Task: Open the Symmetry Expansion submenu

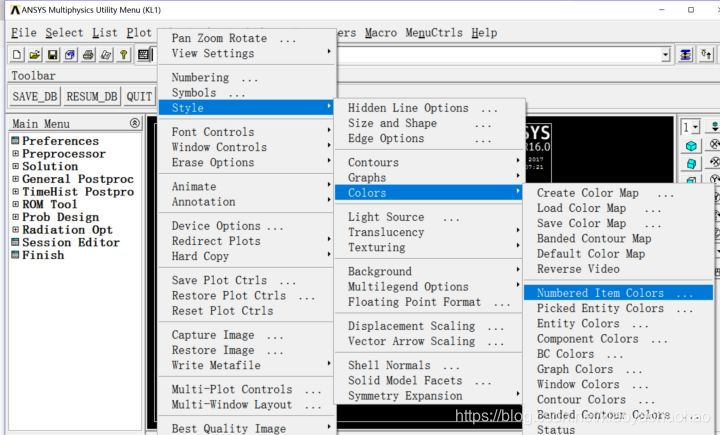Action: [428, 395]
